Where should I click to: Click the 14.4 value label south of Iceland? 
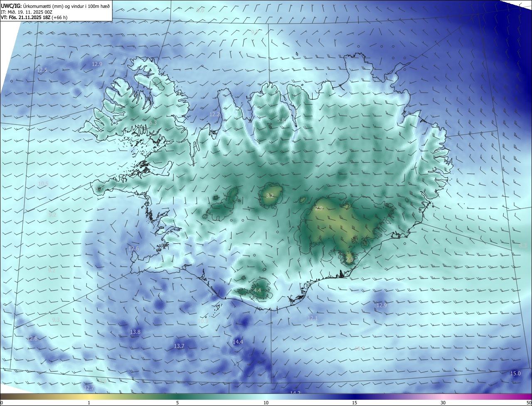(238, 342)
